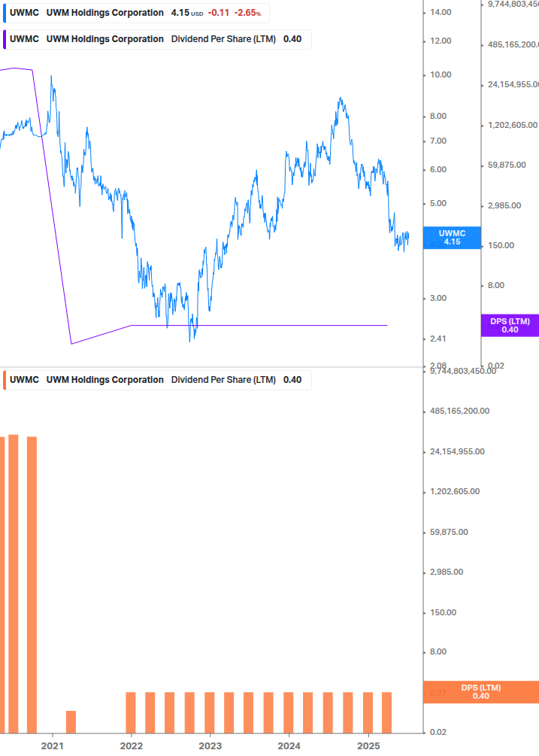Select the purple-marked Dividend Per Share (LTM) legend
This screenshot has height=756, width=539.
coord(157,40)
